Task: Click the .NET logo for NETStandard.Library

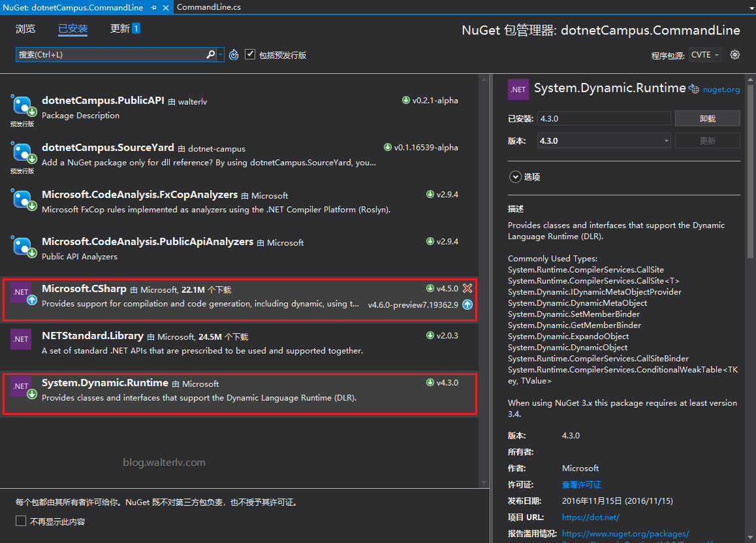Action: point(20,338)
